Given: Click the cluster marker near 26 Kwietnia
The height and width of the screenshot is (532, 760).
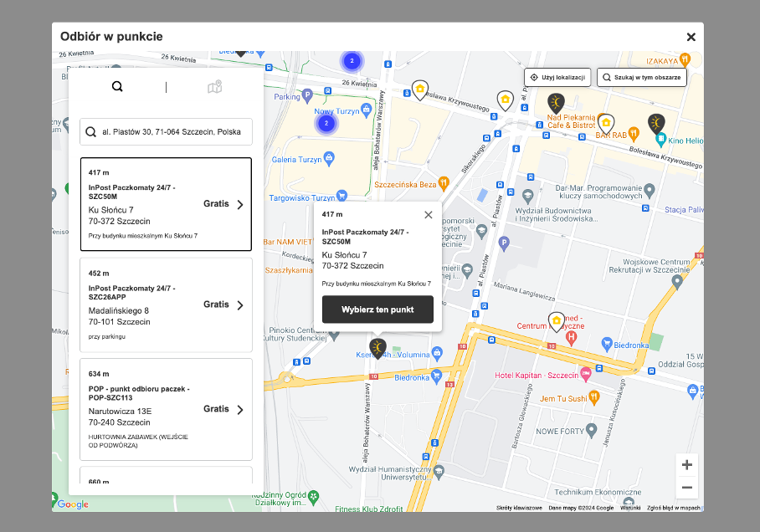Looking at the screenshot, I should click(x=352, y=61).
